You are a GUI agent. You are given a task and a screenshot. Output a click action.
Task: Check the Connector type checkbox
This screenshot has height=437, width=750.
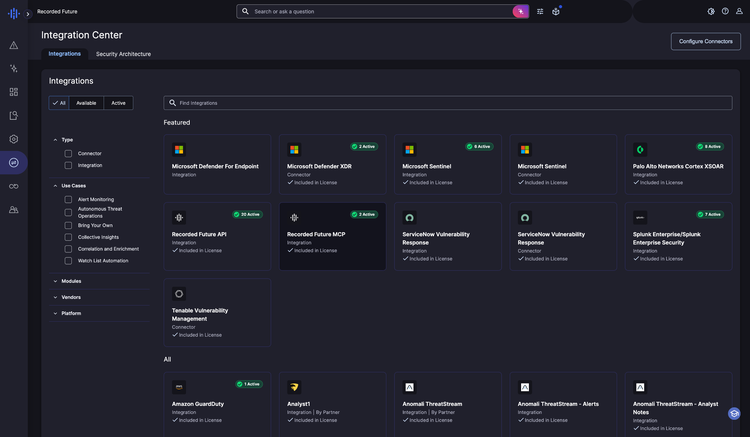click(x=68, y=153)
